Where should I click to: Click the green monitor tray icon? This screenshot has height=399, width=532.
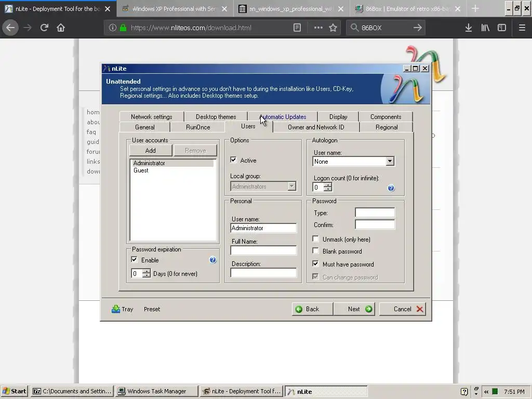[495, 392]
